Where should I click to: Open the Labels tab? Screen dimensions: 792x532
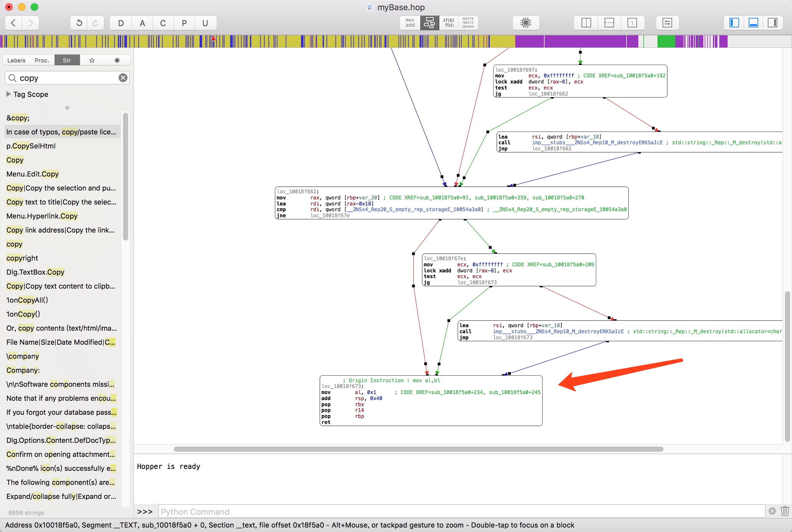coord(16,61)
